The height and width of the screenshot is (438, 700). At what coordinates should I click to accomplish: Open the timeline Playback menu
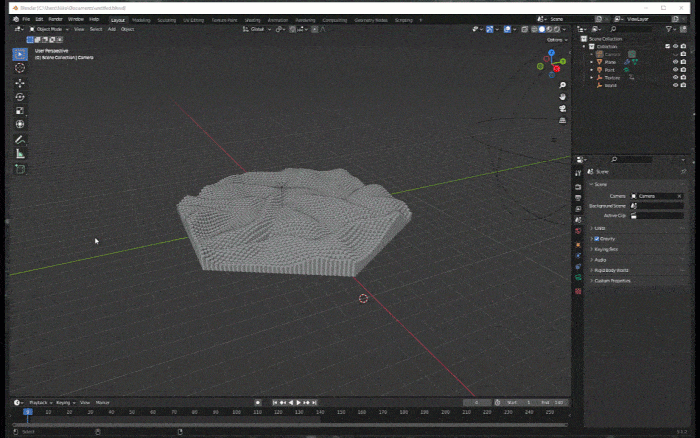(40, 403)
